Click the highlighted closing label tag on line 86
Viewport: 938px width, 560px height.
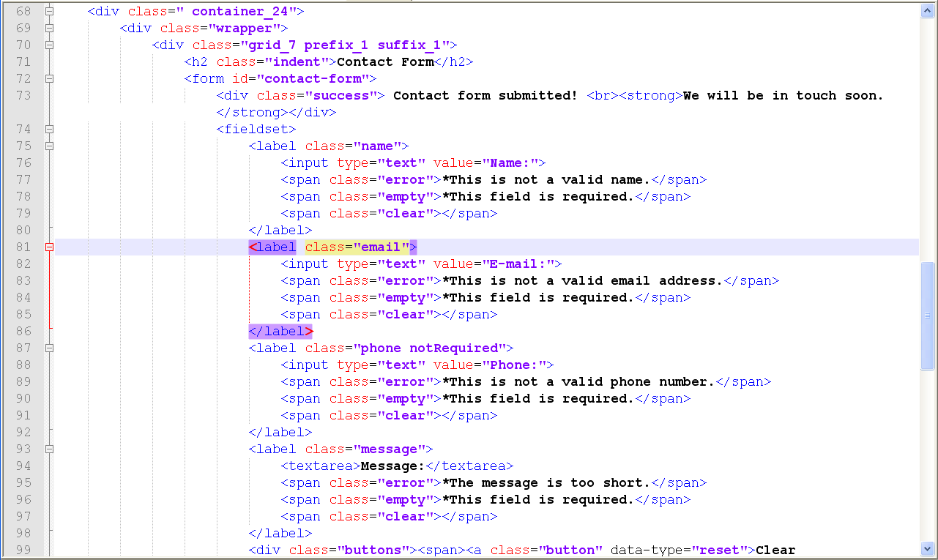280,332
